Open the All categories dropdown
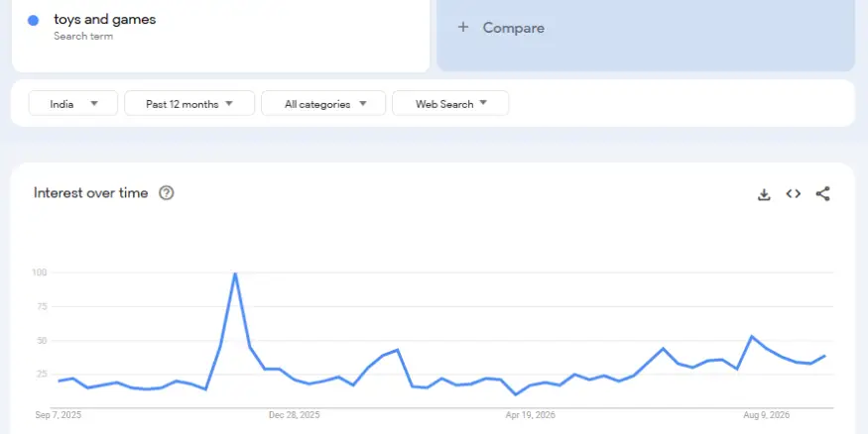Screen dimensions: 868x434 [323, 103]
